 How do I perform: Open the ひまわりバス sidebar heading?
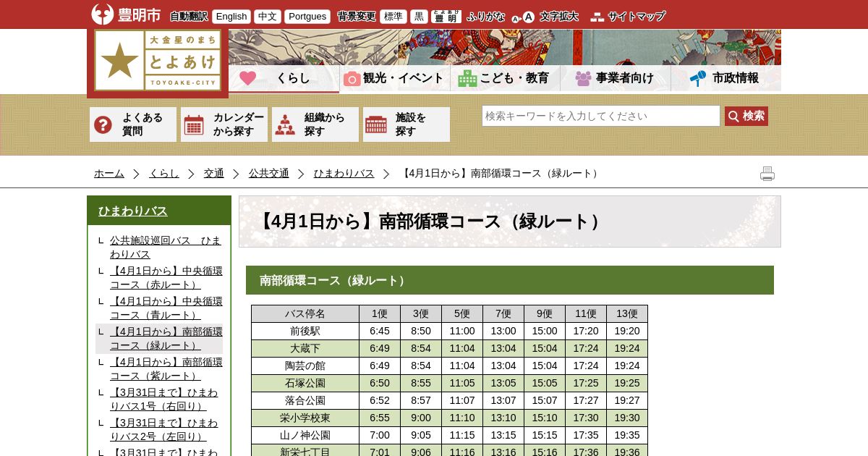click(133, 211)
